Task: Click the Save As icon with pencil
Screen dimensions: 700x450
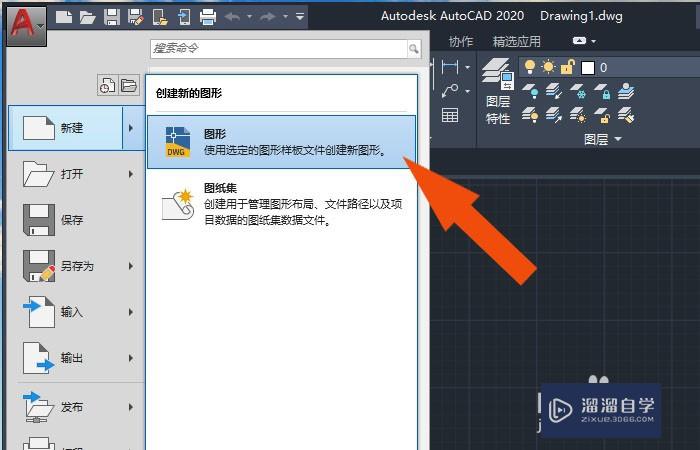Action: point(136,17)
